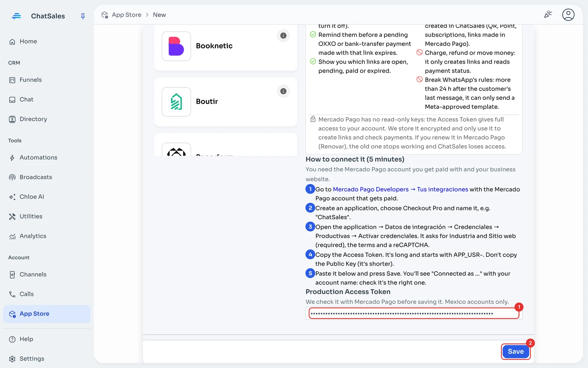Image resolution: width=588 pixels, height=368 pixels.
Task: Save the access token
Action: coord(516,351)
